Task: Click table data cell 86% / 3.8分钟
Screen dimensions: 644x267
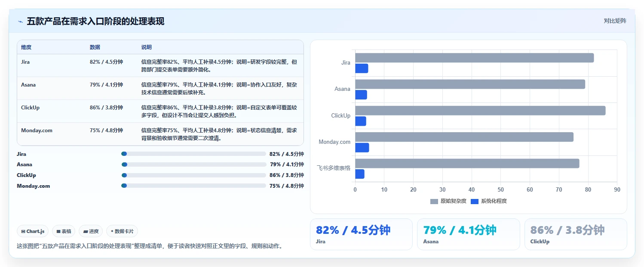Action: pos(106,108)
